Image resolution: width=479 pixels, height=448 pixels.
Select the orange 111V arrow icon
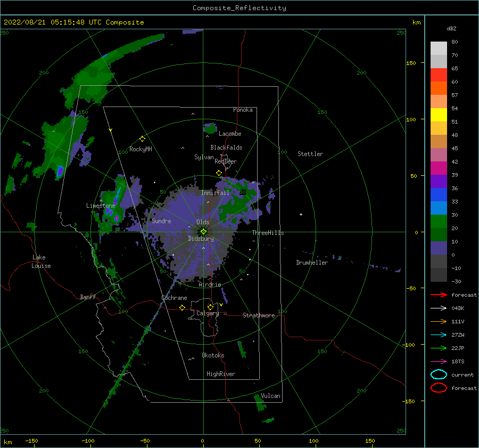click(x=439, y=321)
